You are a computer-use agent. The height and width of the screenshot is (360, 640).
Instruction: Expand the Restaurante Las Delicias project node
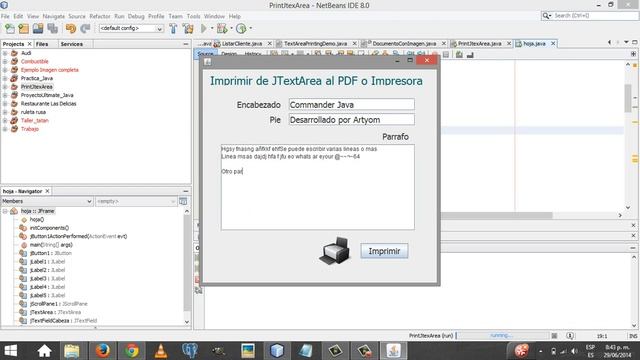(5, 104)
